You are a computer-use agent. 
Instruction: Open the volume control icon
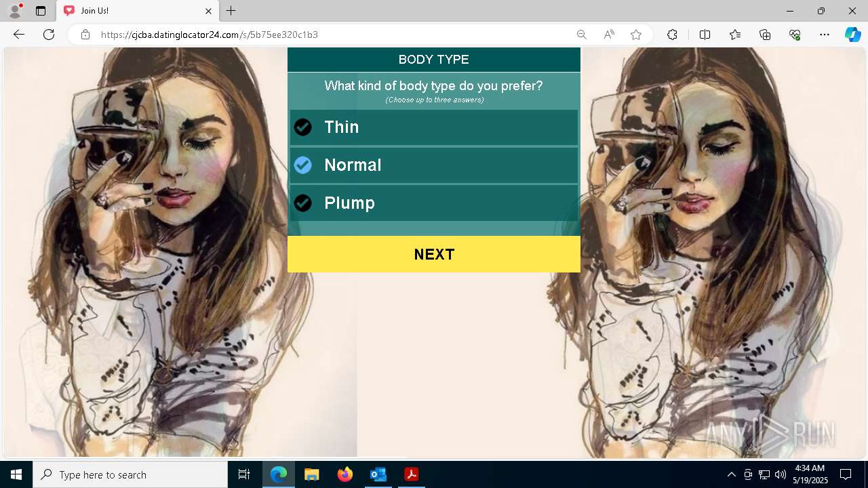781,474
